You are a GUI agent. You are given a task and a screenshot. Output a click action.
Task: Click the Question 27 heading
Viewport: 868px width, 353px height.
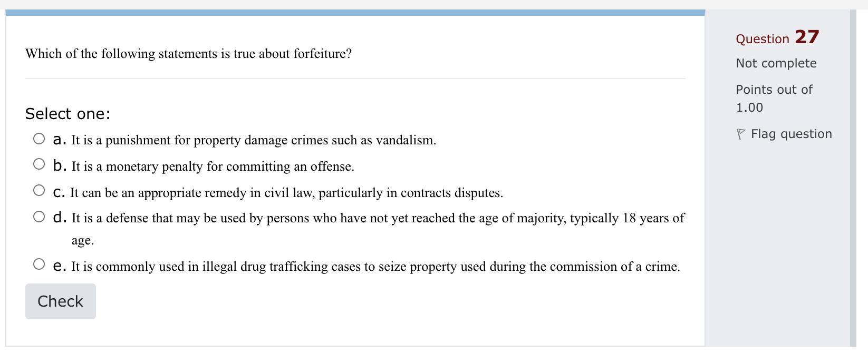click(777, 38)
